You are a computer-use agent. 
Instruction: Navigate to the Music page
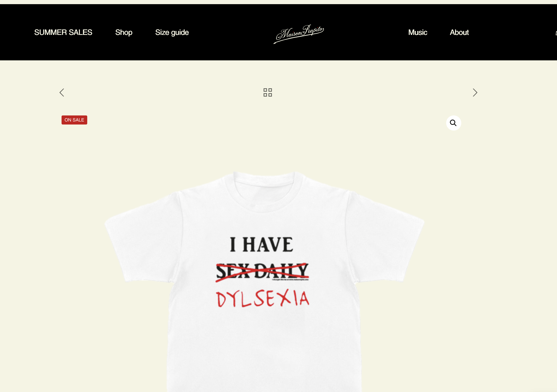(417, 32)
